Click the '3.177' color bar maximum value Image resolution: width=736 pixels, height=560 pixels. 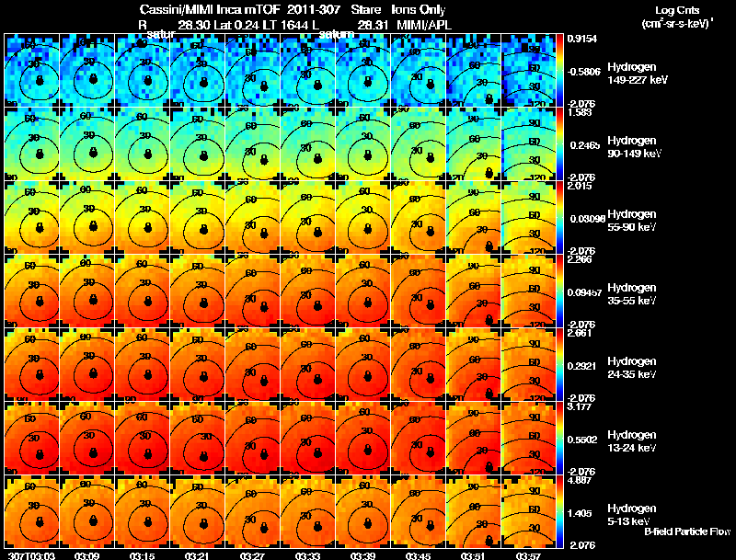pos(580,406)
